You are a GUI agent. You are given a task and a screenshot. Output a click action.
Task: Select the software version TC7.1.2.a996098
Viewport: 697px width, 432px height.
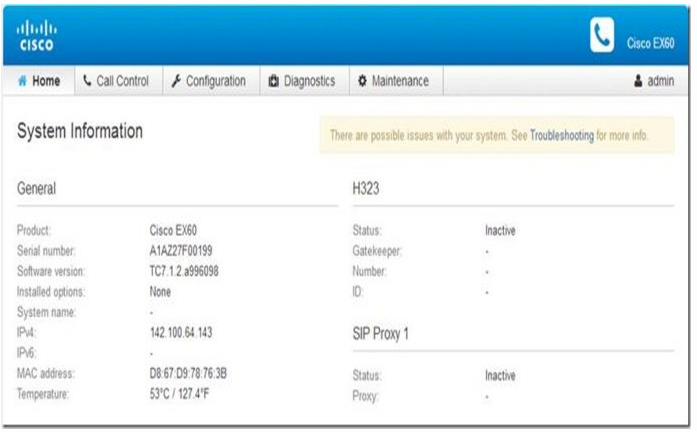184,271
